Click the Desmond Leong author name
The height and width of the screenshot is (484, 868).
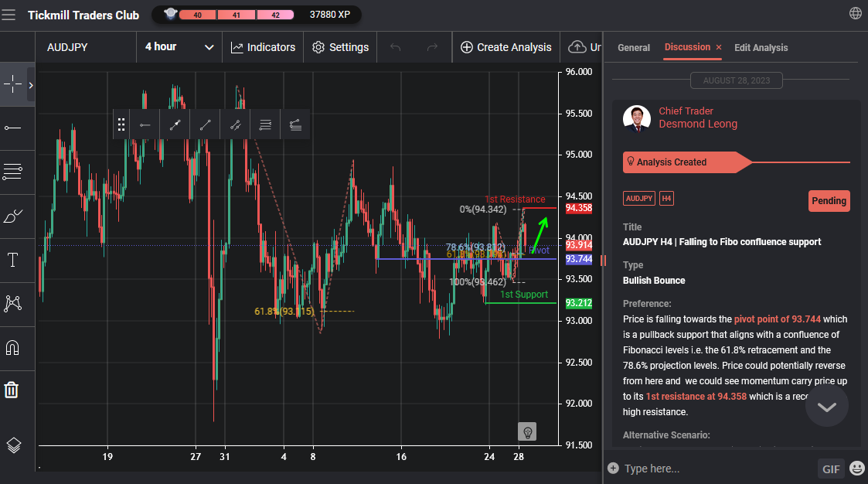(697, 124)
